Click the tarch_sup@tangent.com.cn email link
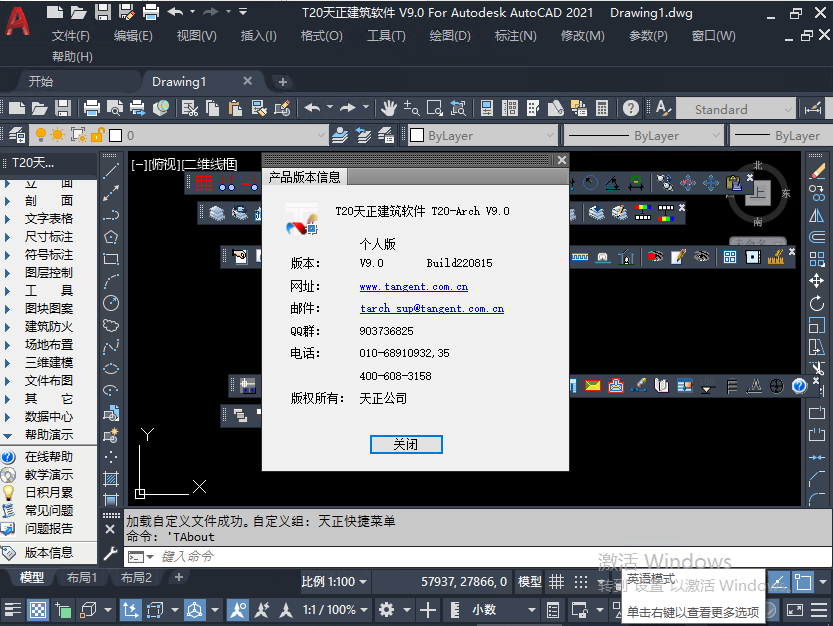Viewport: 833px width, 626px height. 432,309
